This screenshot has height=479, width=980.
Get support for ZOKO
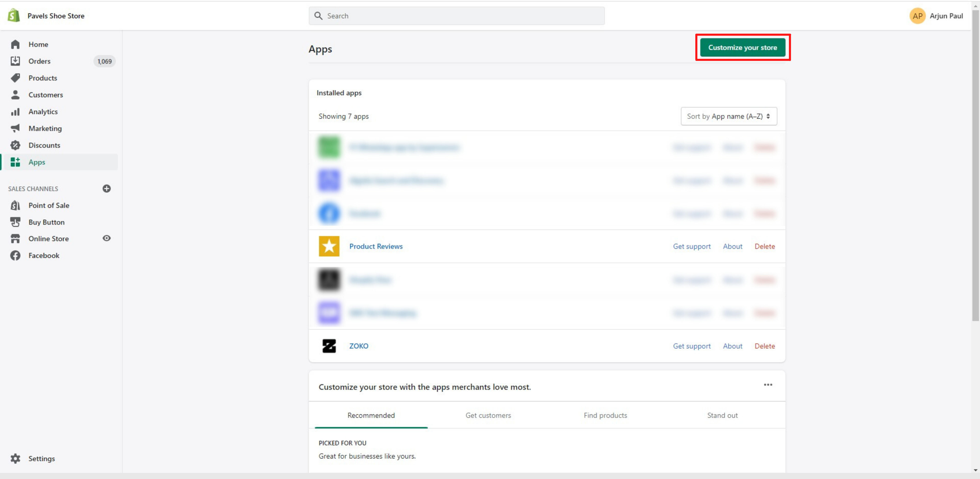[x=692, y=346]
